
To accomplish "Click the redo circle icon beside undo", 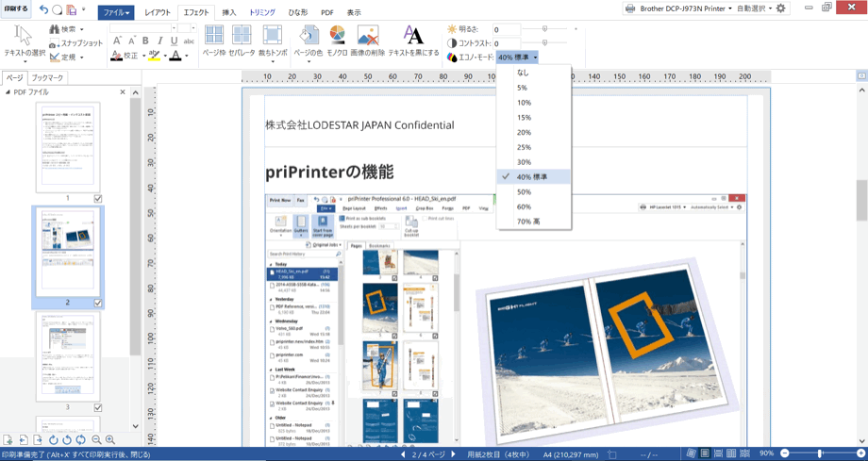I will click(58, 10).
